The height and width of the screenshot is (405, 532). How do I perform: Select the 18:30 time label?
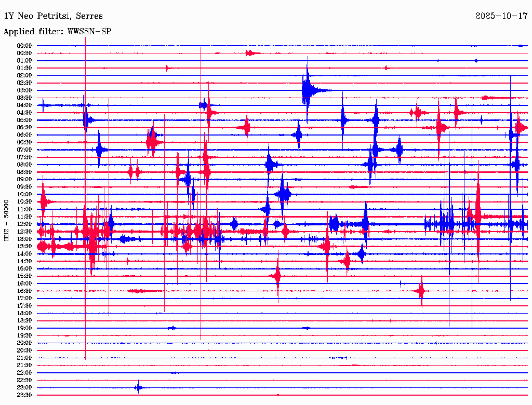(x=24, y=320)
